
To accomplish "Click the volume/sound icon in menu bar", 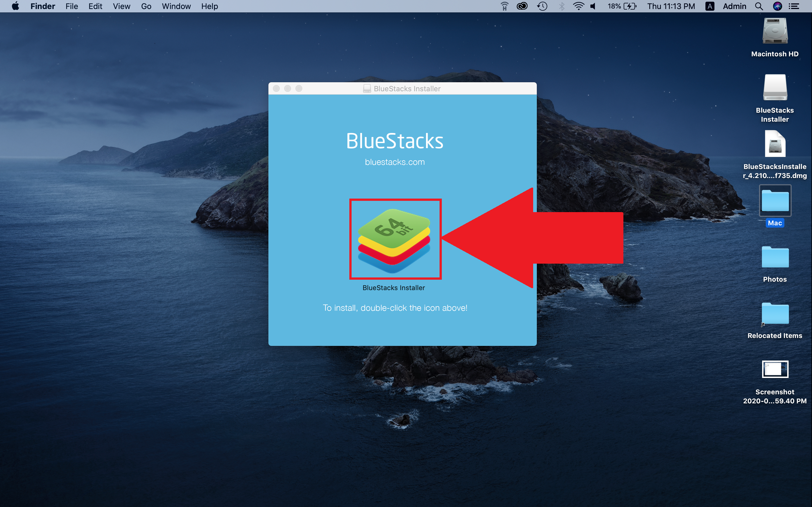I will click(592, 6).
